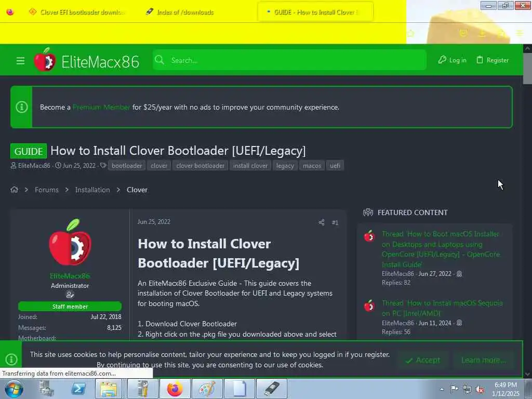Select the clover bootloader tag
The image size is (532, 399).
(200, 166)
